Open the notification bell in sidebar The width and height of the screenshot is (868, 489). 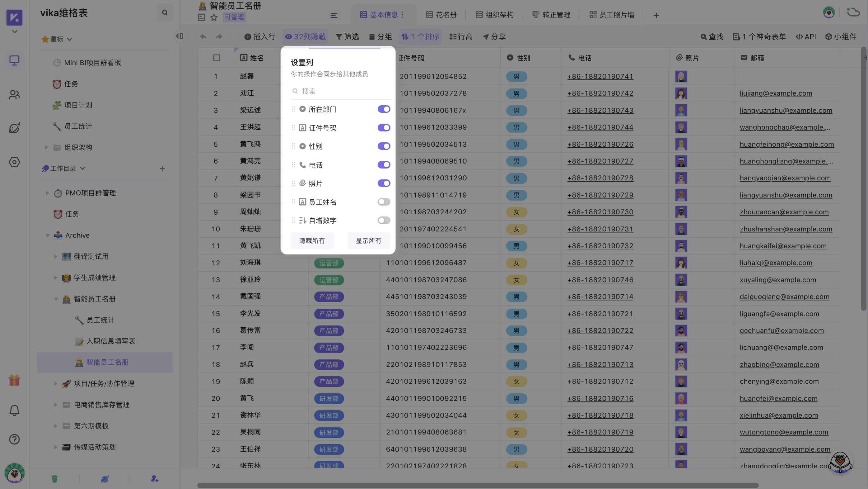[x=14, y=410]
